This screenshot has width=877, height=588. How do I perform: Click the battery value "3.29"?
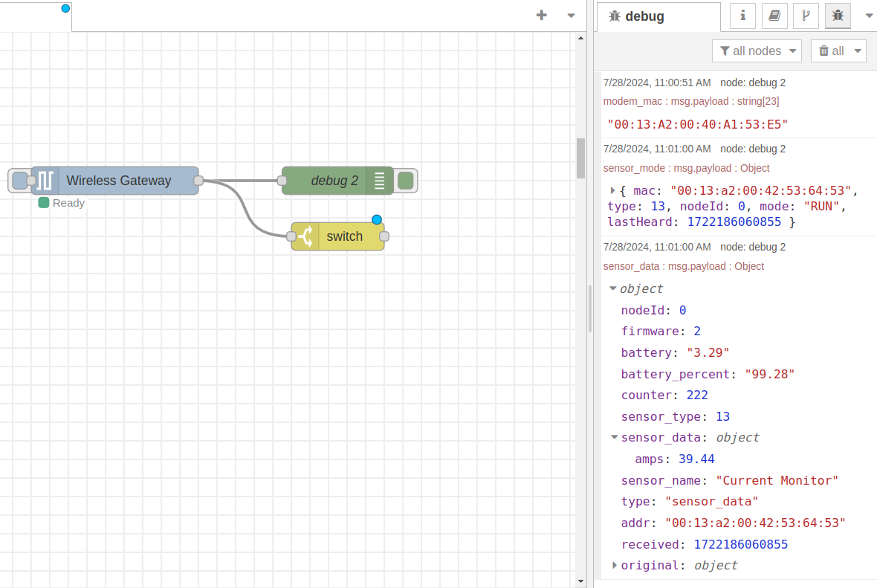point(708,352)
